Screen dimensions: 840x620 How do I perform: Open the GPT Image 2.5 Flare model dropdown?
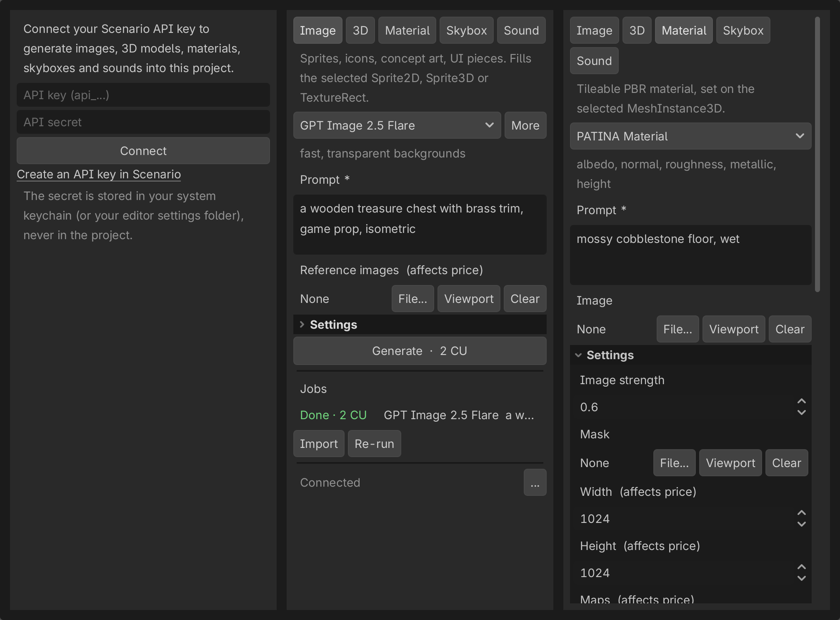point(397,125)
